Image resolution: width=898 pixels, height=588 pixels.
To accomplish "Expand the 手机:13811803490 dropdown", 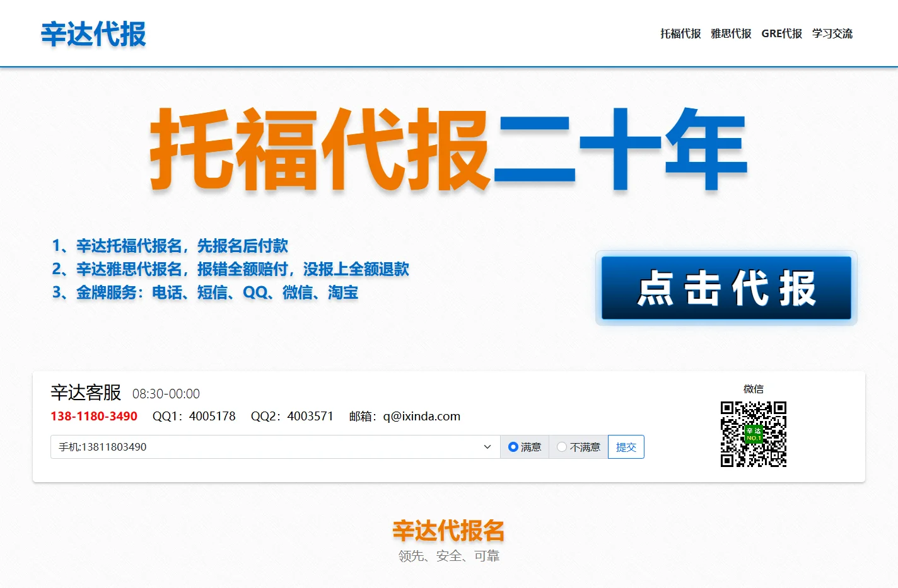I will coord(275,447).
